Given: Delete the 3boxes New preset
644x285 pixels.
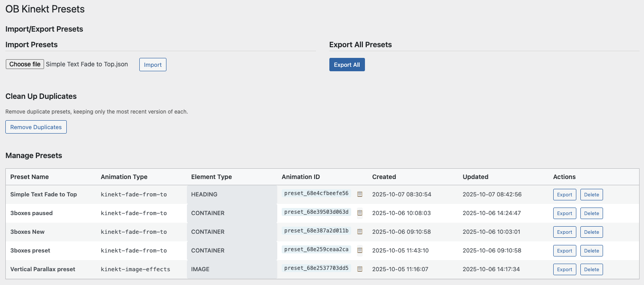Looking at the screenshot, I should 591,232.
